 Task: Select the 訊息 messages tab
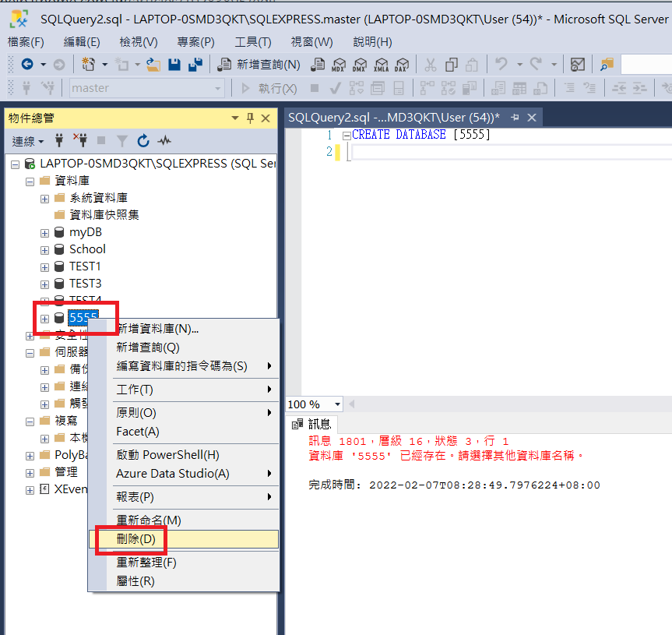click(x=311, y=424)
